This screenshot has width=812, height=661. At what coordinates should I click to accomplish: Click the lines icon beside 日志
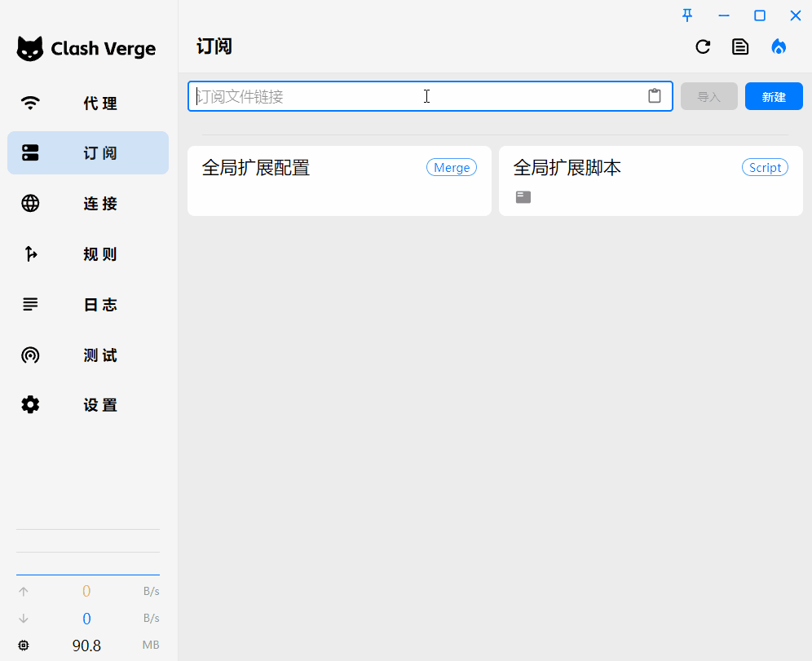30,304
